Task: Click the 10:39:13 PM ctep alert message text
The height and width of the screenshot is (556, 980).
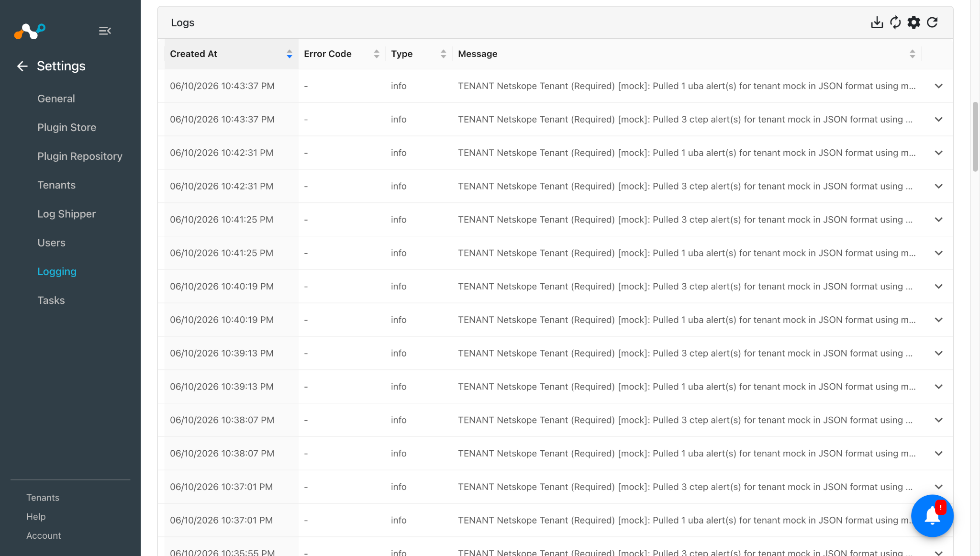Action: click(x=685, y=353)
